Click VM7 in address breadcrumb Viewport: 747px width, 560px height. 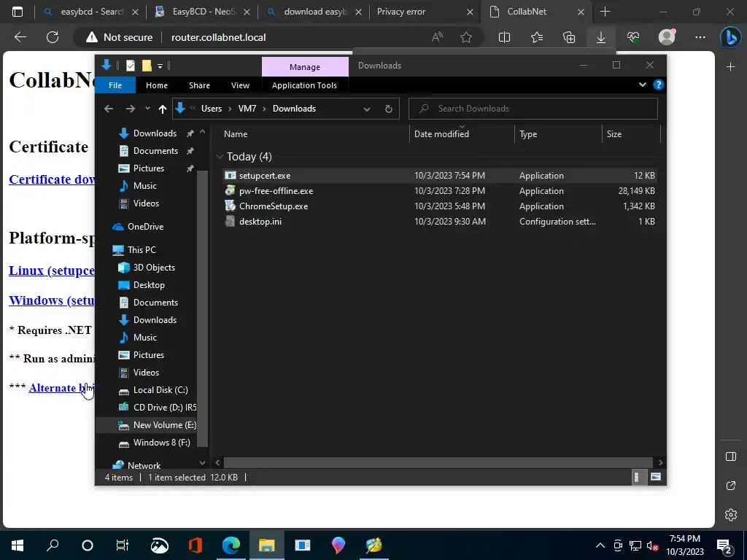[247, 109]
